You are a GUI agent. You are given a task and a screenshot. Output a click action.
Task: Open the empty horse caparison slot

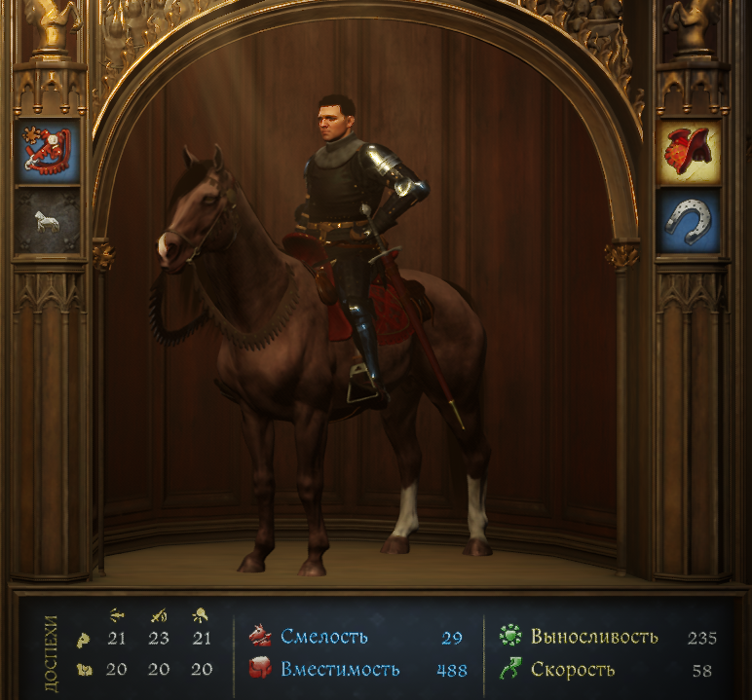tap(47, 221)
